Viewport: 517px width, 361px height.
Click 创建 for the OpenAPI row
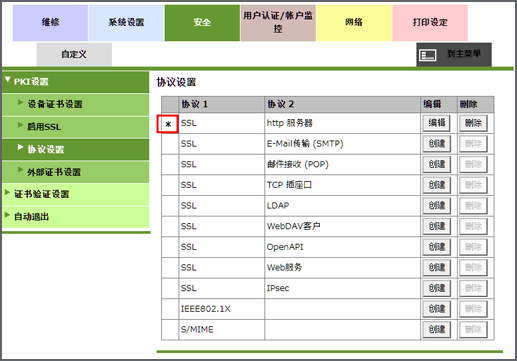tap(437, 247)
